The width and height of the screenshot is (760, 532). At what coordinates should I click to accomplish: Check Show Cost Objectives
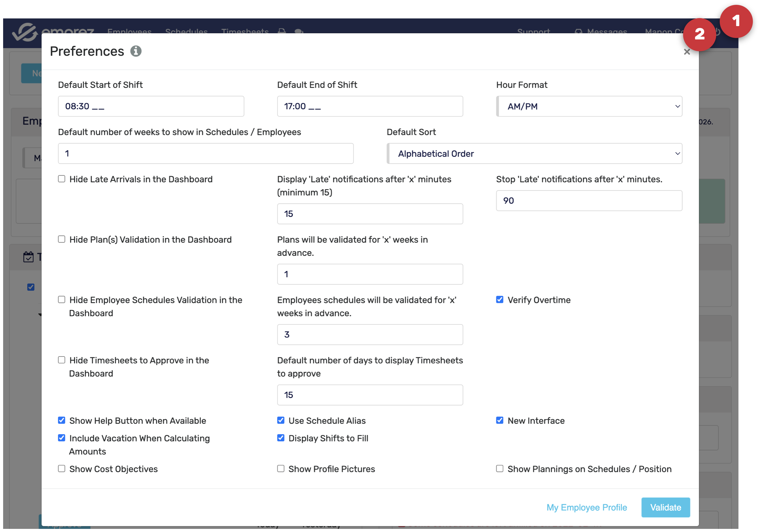(62, 469)
